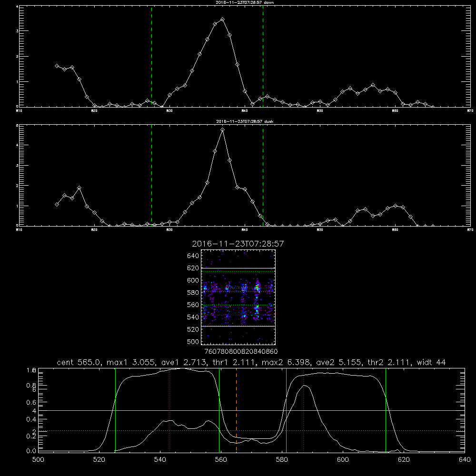Click the 620 y-axis label beside the spectrogram

pyautogui.click(x=193, y=268)
